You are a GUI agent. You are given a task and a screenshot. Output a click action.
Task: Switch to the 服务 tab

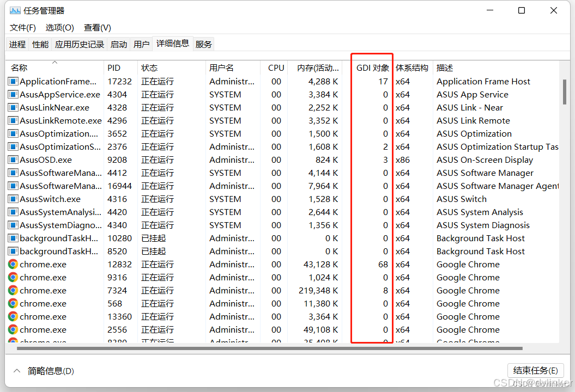(x=203, y=44)
